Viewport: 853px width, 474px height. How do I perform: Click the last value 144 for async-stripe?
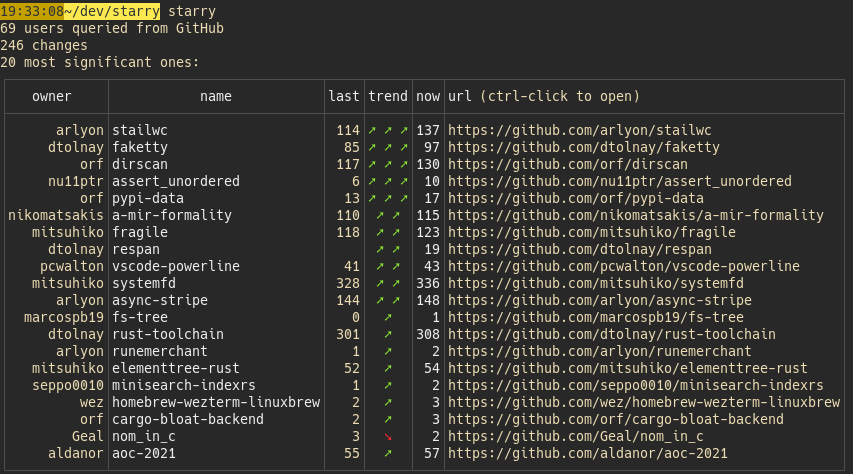click(348, 300)
